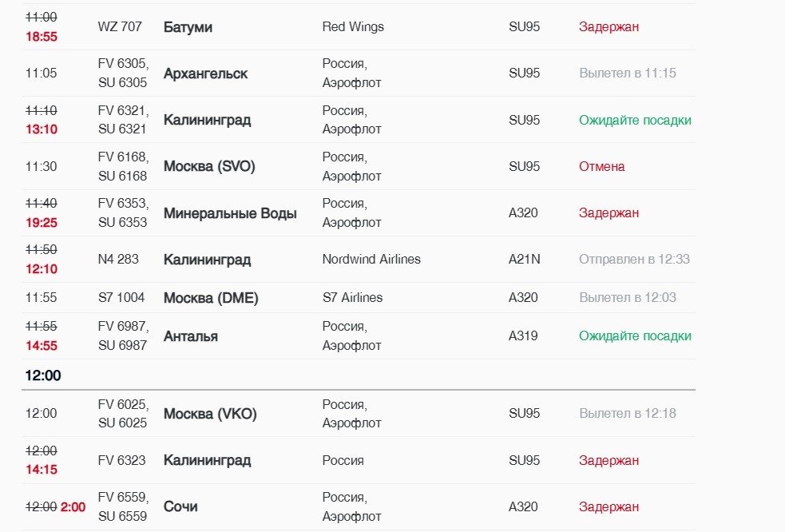Open the Москва (DME) S7 1004 flight

click(359, 298)
